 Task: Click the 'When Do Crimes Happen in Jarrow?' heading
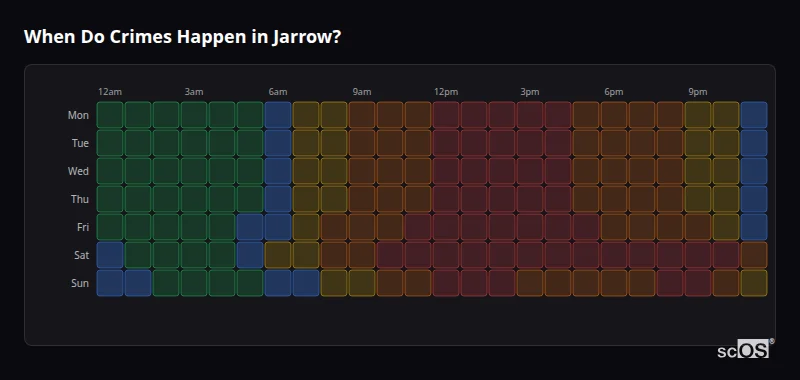182,37
